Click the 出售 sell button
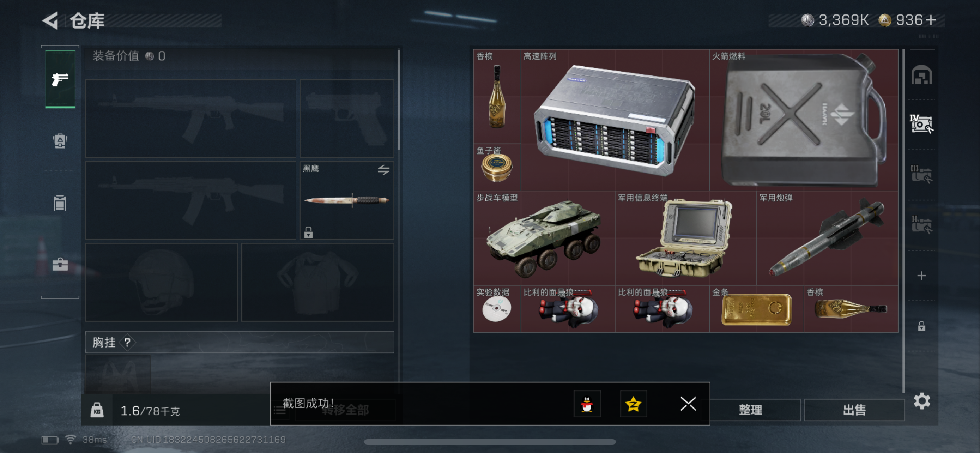 coord(854,410)
